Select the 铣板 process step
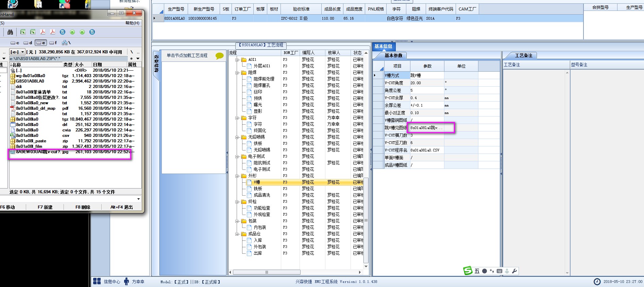The height and width of the screenshot is (287, 644). [x=258, y=189]
